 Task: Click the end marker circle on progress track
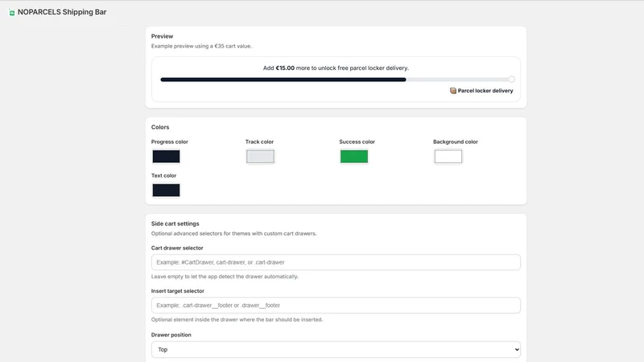coord(511,79)
